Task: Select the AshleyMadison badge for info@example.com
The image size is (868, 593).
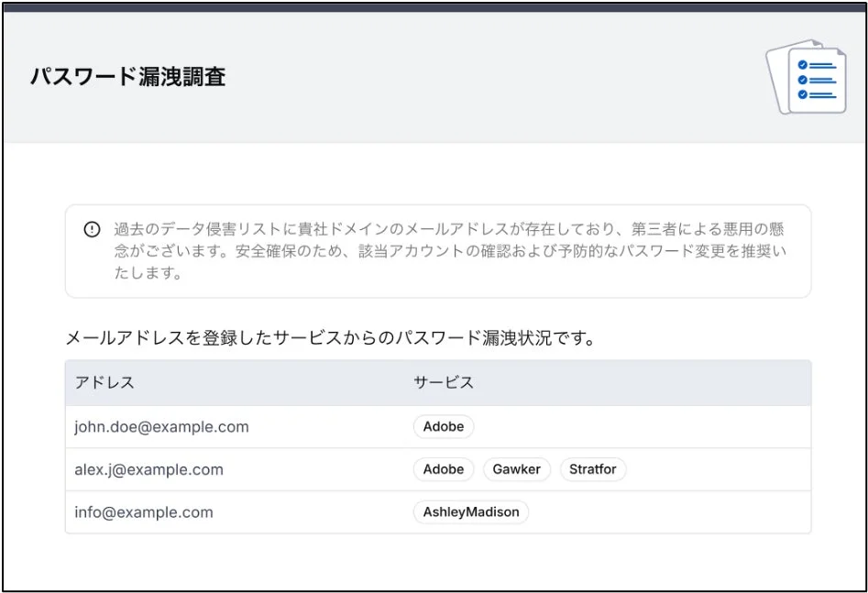Action: point(470,512)
